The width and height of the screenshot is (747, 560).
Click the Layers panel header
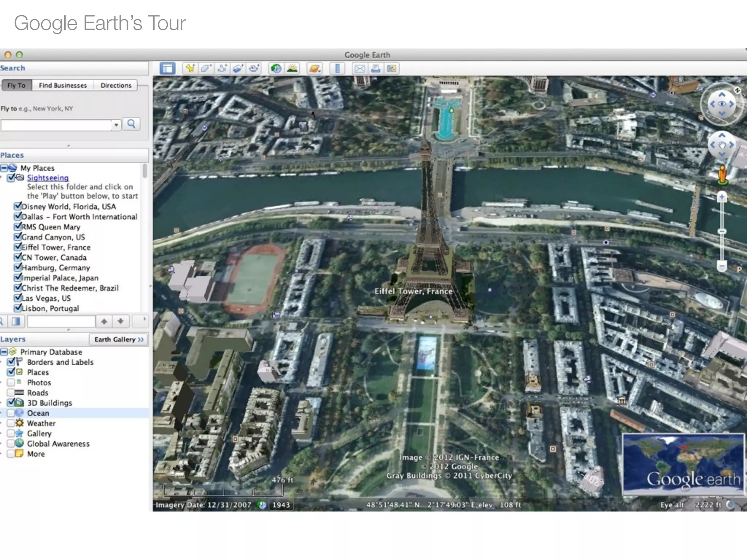click(x=44, y=339)
